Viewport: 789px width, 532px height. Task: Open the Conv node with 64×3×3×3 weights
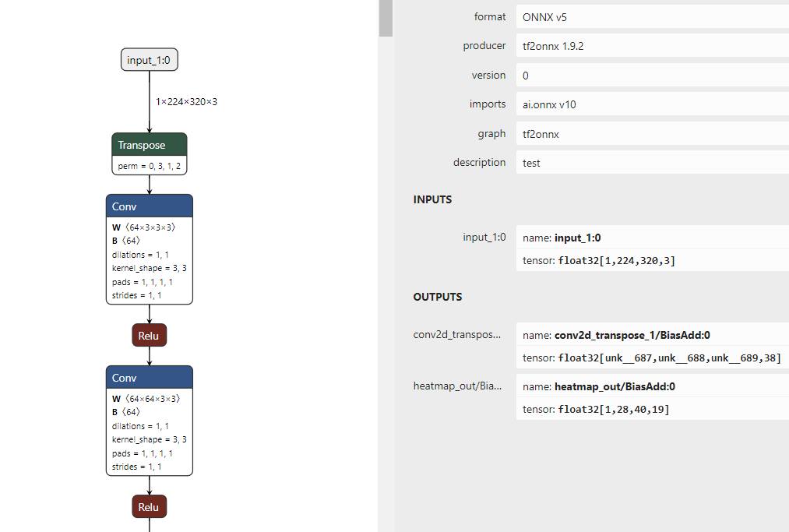click(149, 206)
